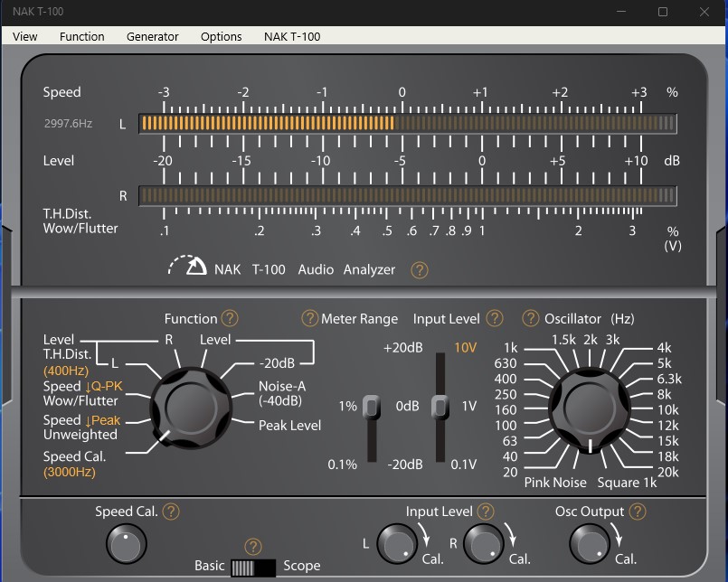
Task: Set Meter Range to 0.1%
Action: point(342,465)
